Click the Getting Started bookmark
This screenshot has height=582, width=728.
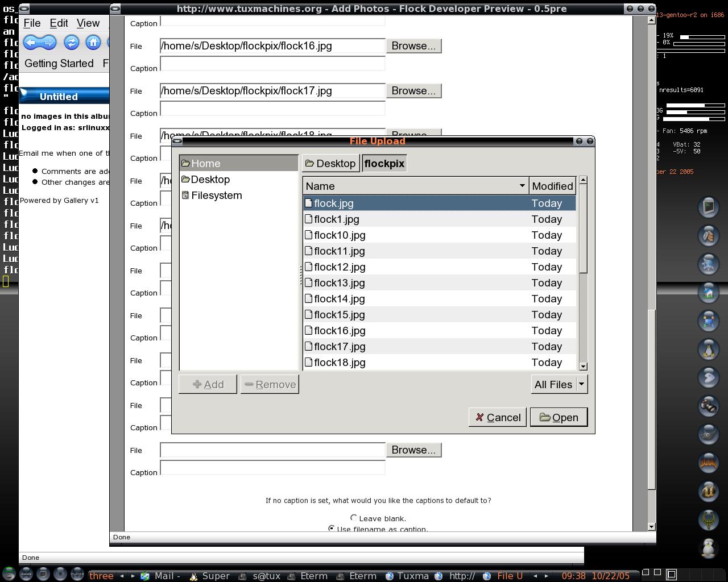pyautogui.click(x=59, y=64)
